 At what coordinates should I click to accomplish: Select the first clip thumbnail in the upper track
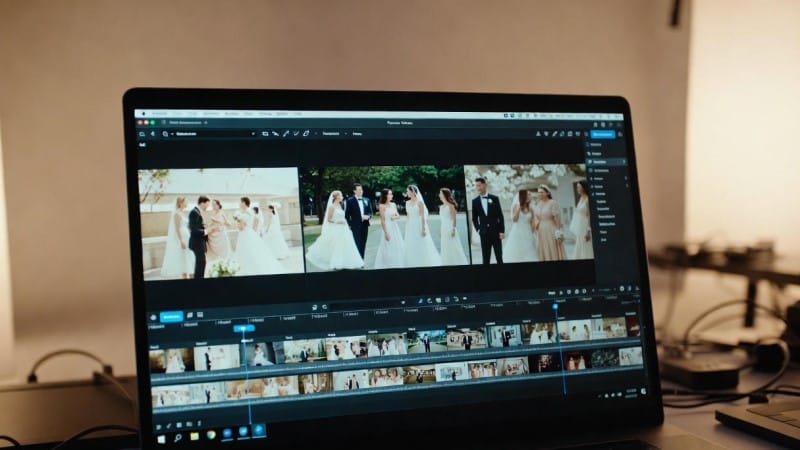click(171, 360)
